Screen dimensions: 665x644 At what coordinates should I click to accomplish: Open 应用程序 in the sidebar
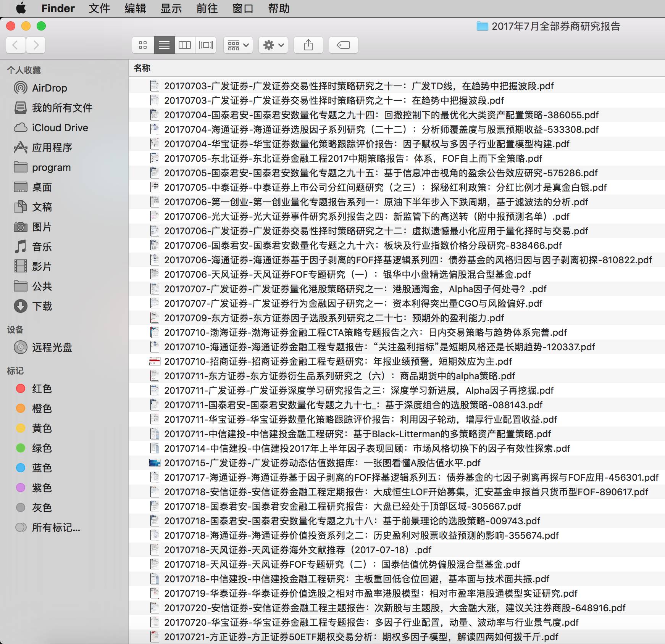point(43,148)
